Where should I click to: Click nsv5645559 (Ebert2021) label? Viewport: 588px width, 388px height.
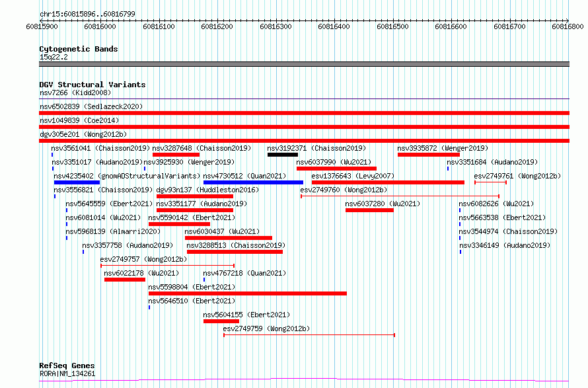tap(109, 204)
